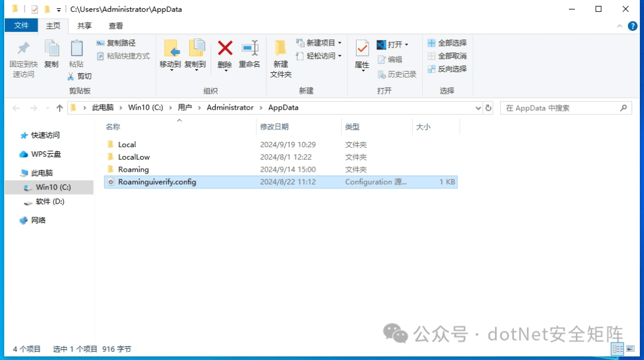Sort by Type (类型) column
Viewport: 644px width, 360px height.
point(352,127)
